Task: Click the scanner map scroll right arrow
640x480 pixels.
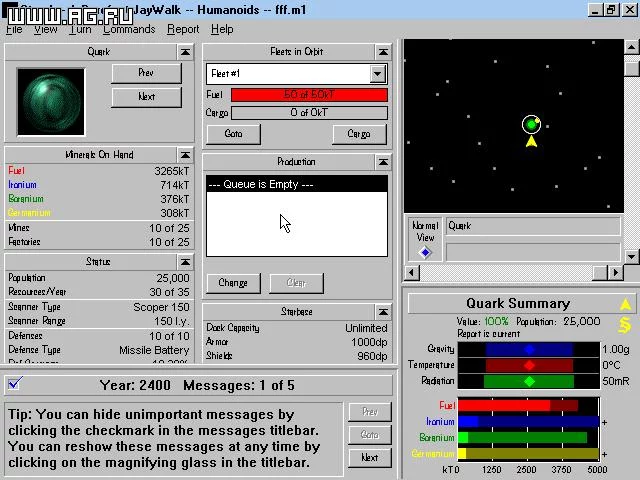Action: click(616, 272)
